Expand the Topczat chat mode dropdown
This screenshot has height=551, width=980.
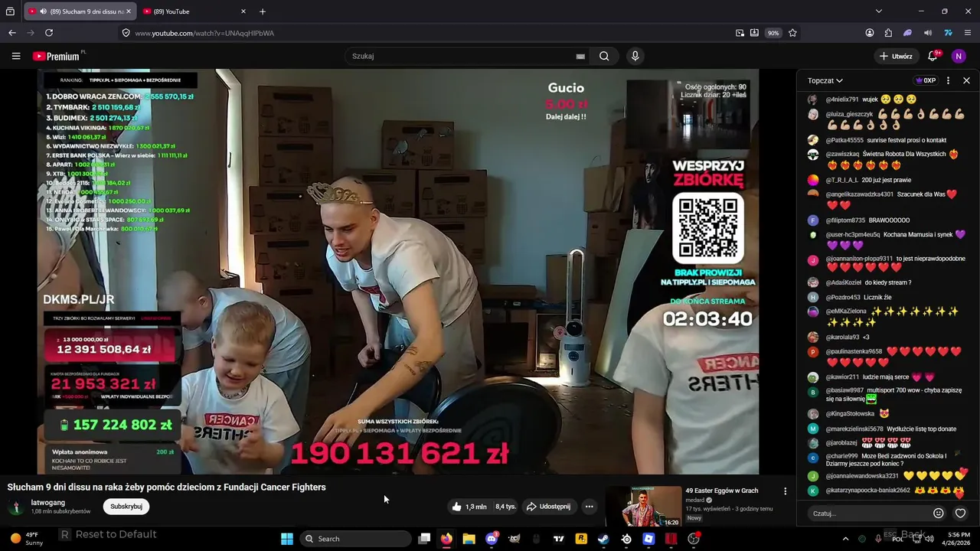click(x=825, y=80)
